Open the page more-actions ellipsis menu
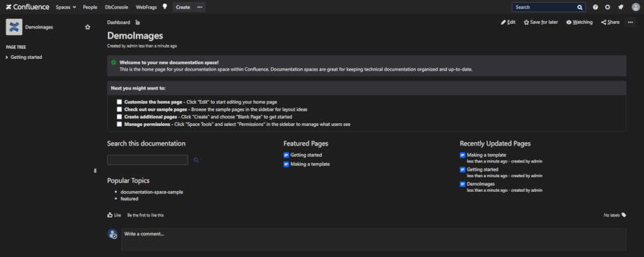 point(631,22)
